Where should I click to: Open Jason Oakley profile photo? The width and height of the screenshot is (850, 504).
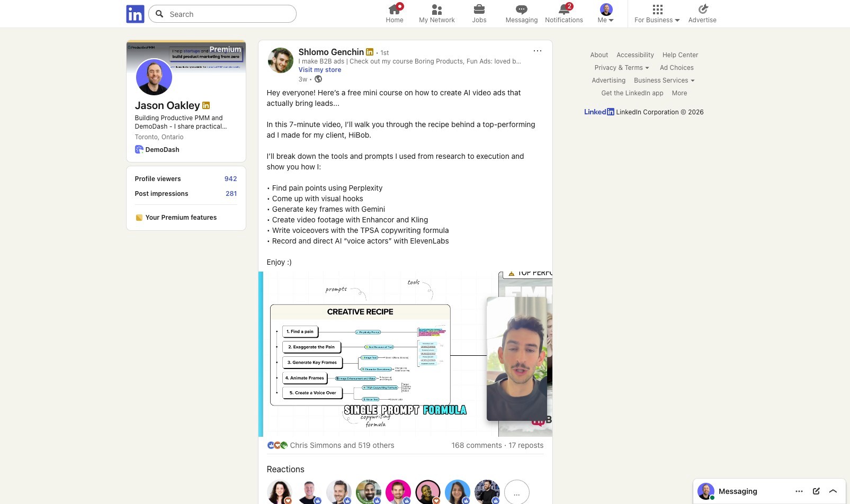click(154, 77)
